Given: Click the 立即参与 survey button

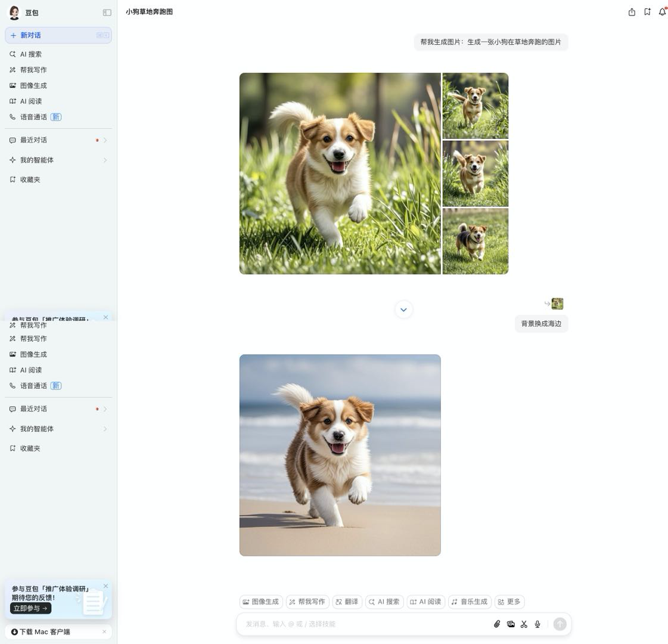Looking at the screenshot, I should pyautogui.click(x=30, y=608).
